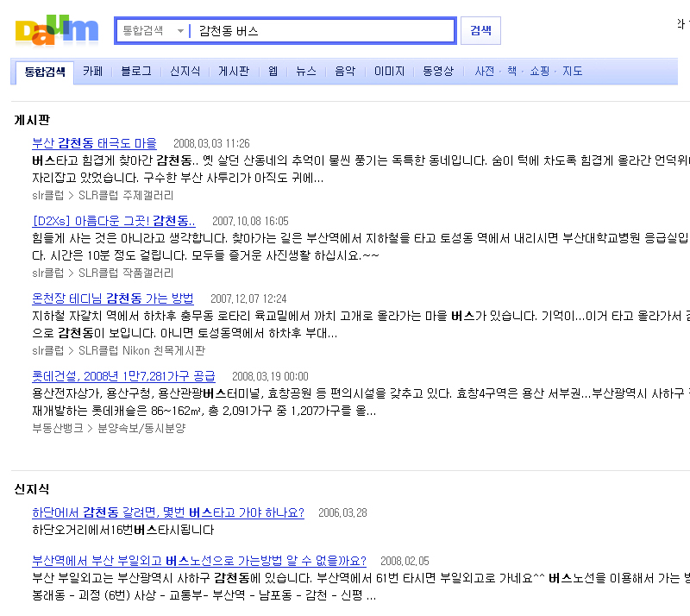Switch to the 블로그 tab
Image resolution: width=690 pixels, height=616 pixels.
click(136, 71)
